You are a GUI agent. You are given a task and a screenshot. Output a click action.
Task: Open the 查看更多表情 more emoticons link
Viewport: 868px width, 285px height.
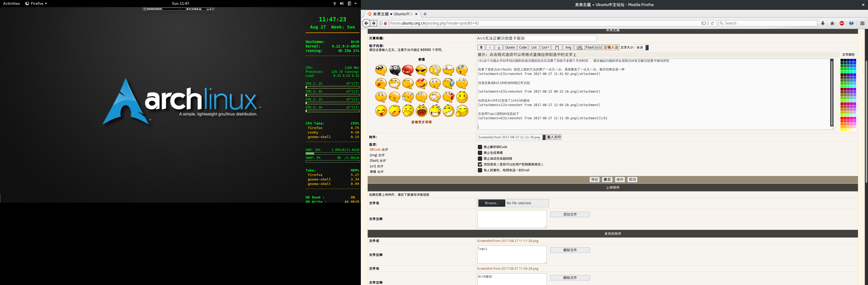coord(421,122)
